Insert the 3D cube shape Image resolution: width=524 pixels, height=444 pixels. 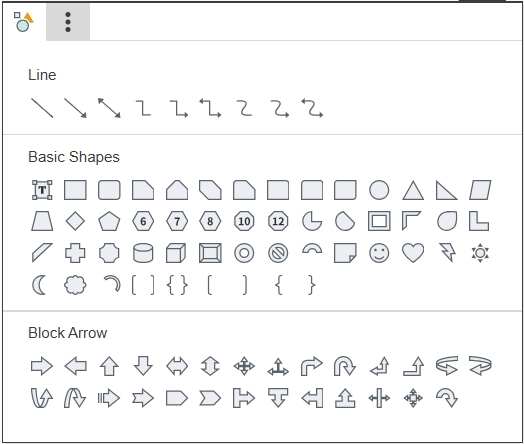coord(176,253)
